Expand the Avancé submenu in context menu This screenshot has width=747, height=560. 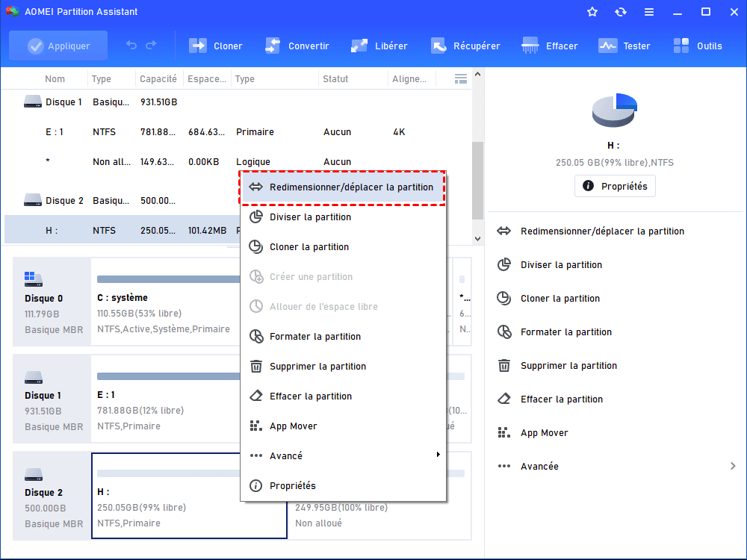(343, 455)
